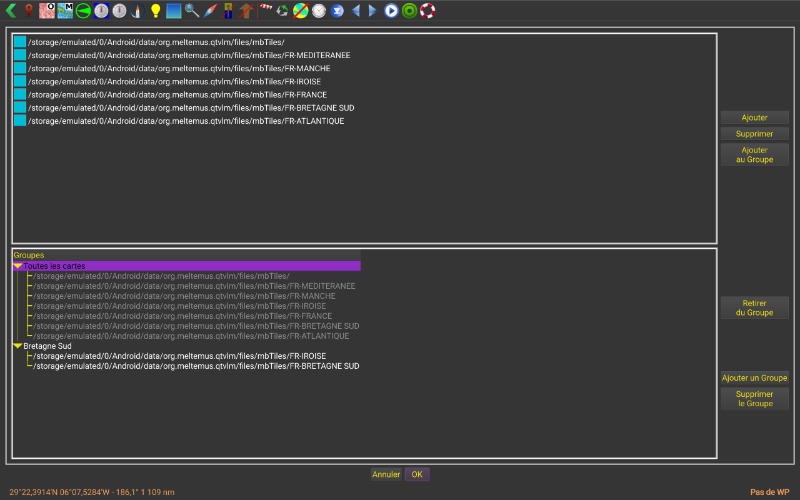Select FR-BRETAGNE SUD path in top list
800x500 pixels.
190,107
